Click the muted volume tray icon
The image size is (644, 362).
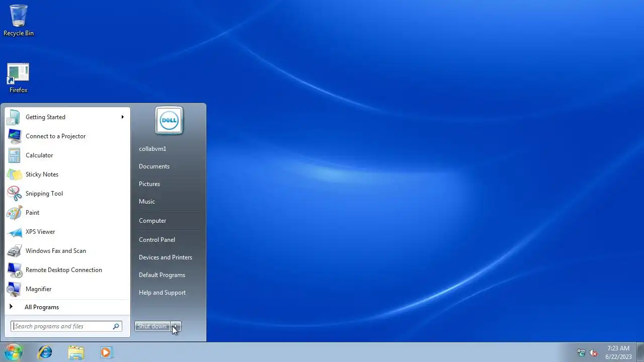(x=594, y=353)
